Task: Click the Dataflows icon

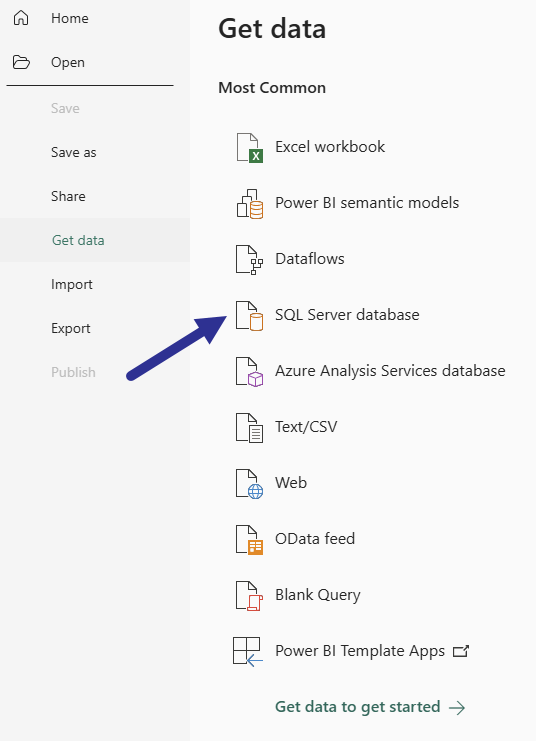Action: [x=249, y=259]
